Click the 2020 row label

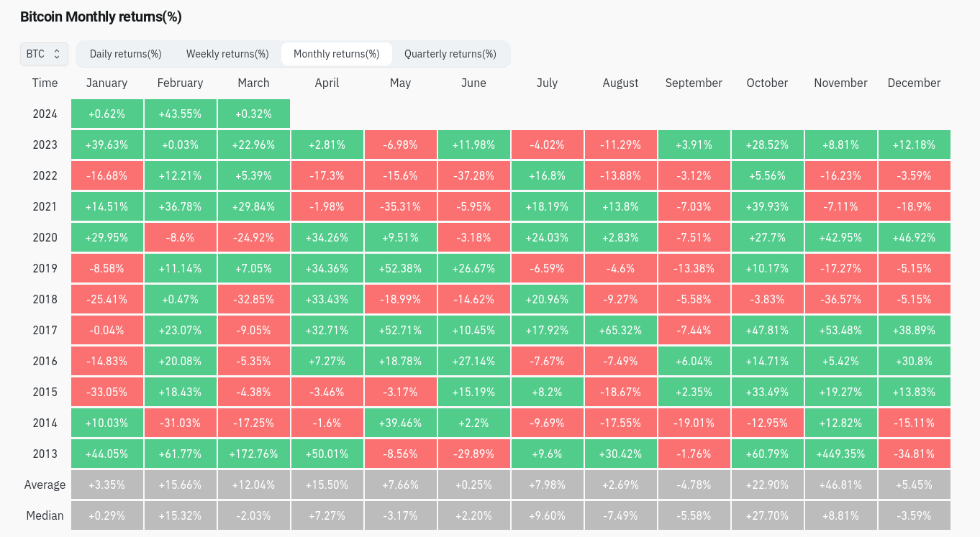click(x=45, y=237)
